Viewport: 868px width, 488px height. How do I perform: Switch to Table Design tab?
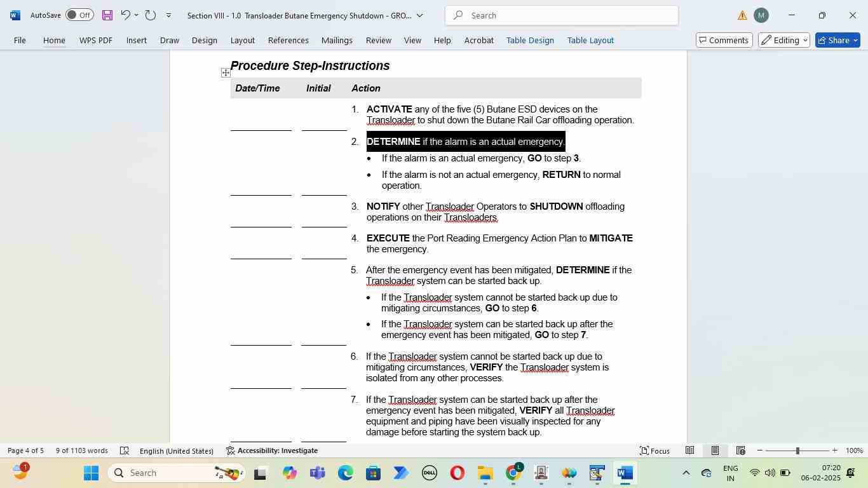coord(530,40)
